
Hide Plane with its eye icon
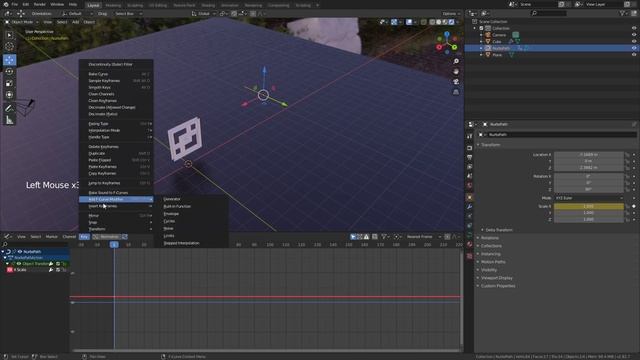point(634,54)
